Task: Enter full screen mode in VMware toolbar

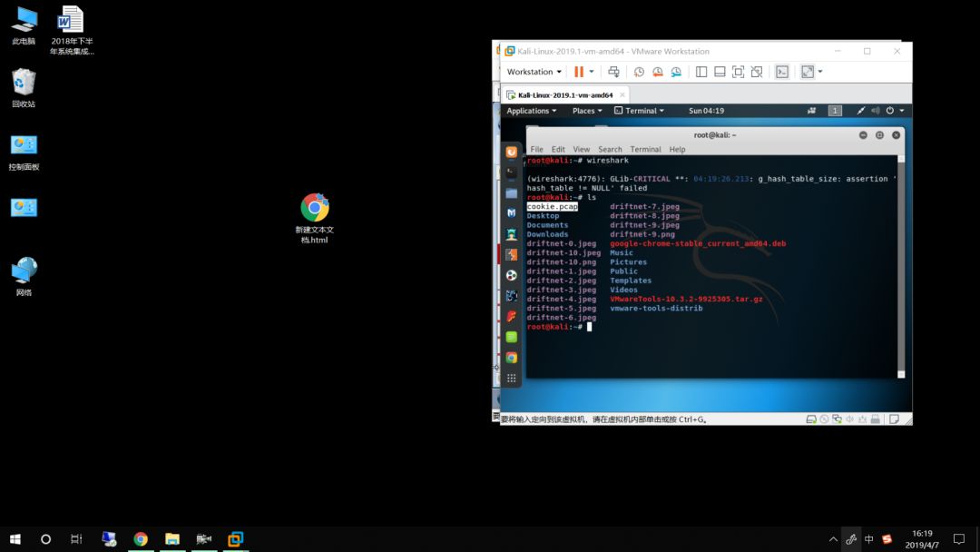Action: point(737,71)
